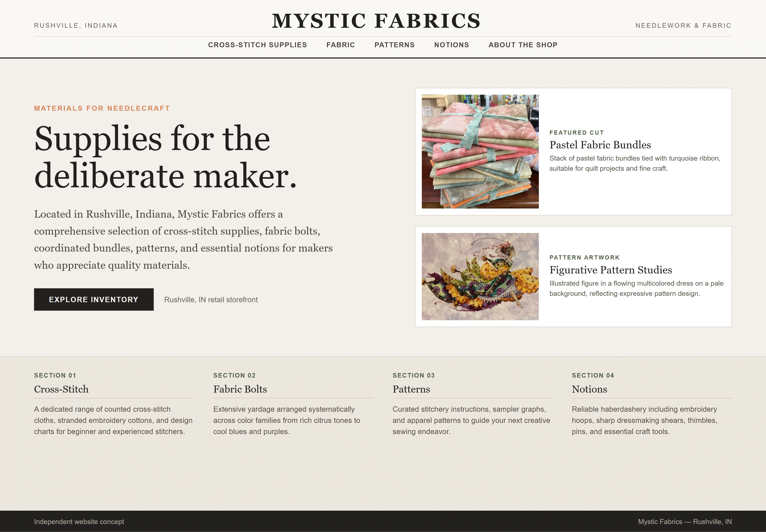Open Patterns in the top navigation
This screenshot has height=532, width=766.
394,45
